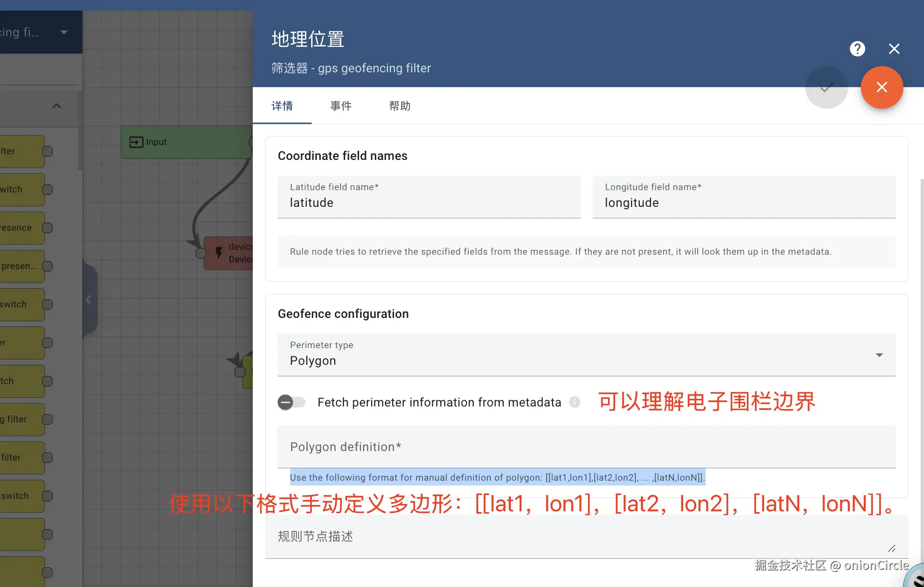Click the help question mark icon
The width and height of the screenshot is (924, 587).
tap(857, 49)
